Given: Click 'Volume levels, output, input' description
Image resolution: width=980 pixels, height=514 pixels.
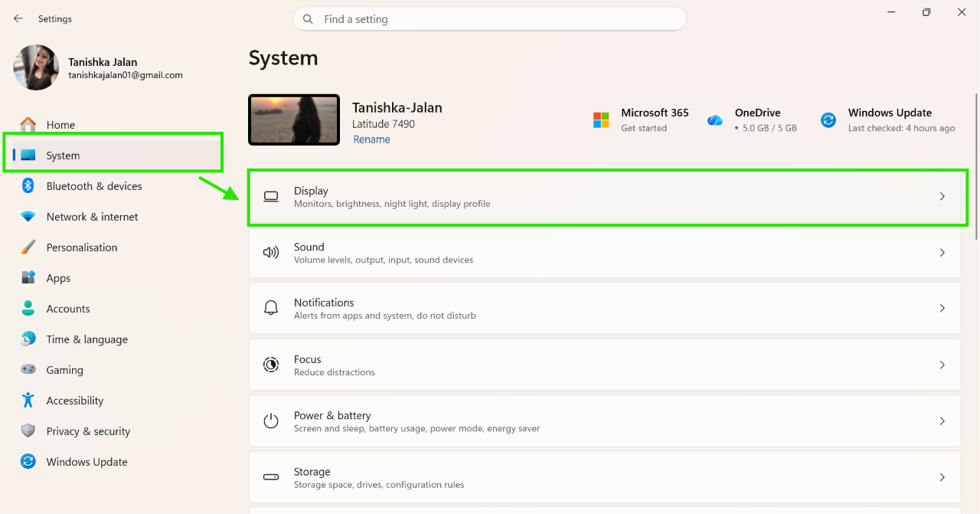Looking at the screenshot, I should point(384,260).
